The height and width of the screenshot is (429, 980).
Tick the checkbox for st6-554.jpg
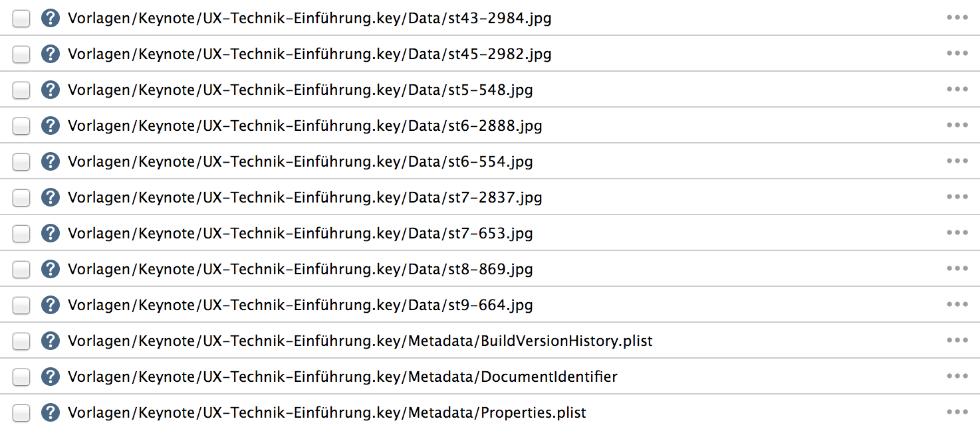(x=21, y=162)
